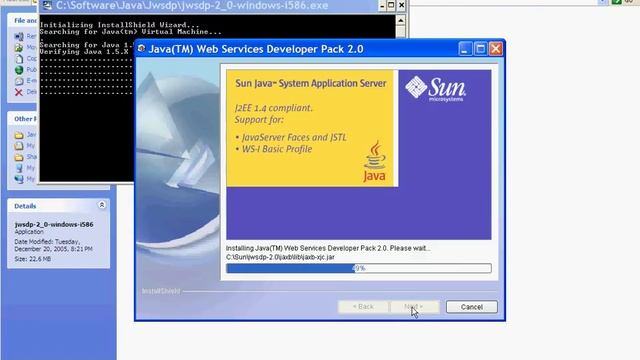The height and width of the screenshot is (360, 640).
Task: Click the red X Delete file icon
Action: pyautogui.click(x=19, y=92)
